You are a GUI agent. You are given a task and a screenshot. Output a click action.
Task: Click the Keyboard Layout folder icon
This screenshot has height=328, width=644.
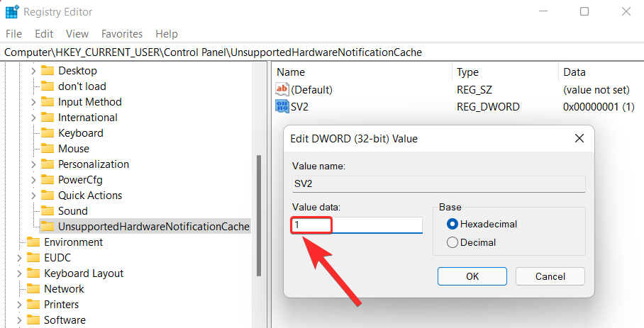(x=33, y=273)
